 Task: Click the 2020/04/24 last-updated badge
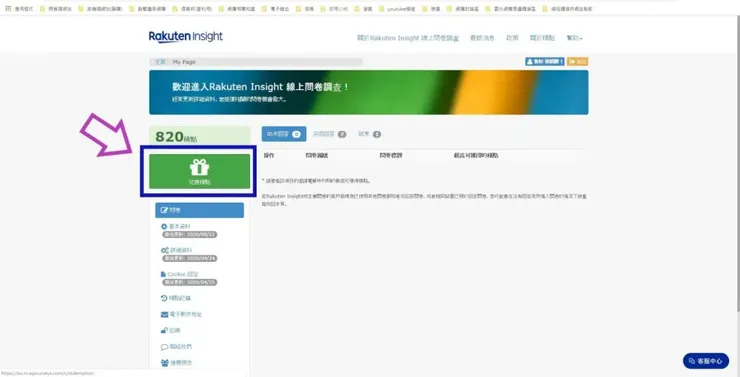pos(190,259)
